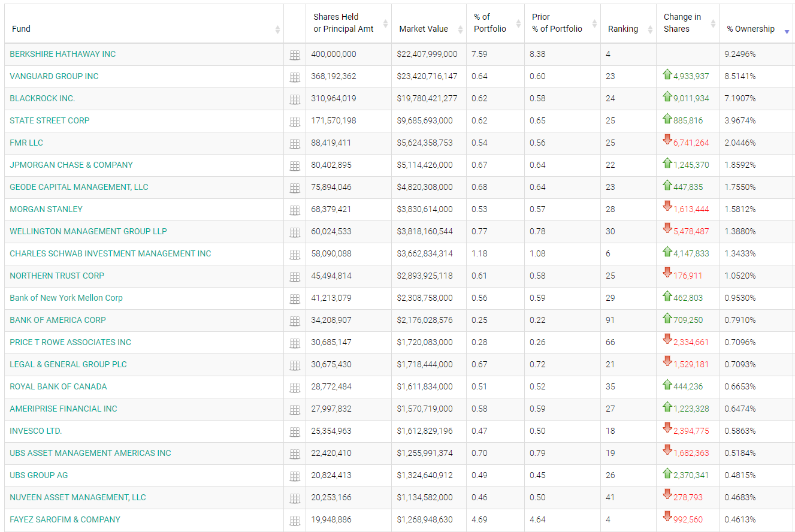The image size is (795, 532).
Task: Open NUVEEN ASSET MANAGEMENT, LLC link
Action: (x=78, y=497)
